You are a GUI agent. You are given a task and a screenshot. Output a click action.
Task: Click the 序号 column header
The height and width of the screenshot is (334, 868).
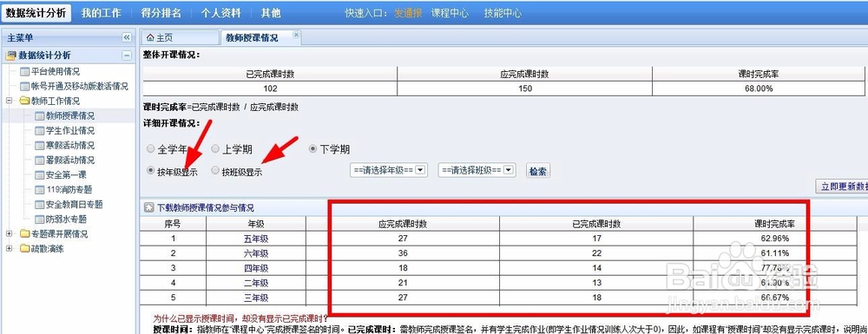(173, 224)
